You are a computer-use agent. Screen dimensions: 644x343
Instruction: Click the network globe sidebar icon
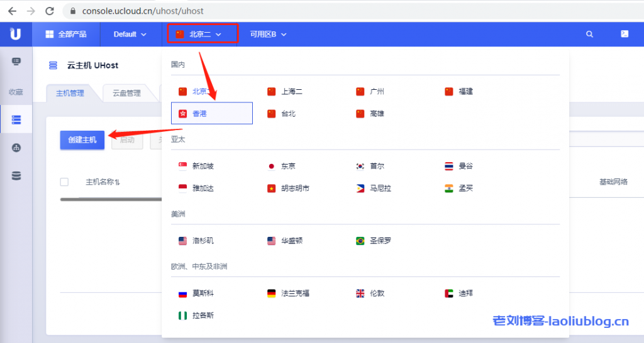point(16,148)
